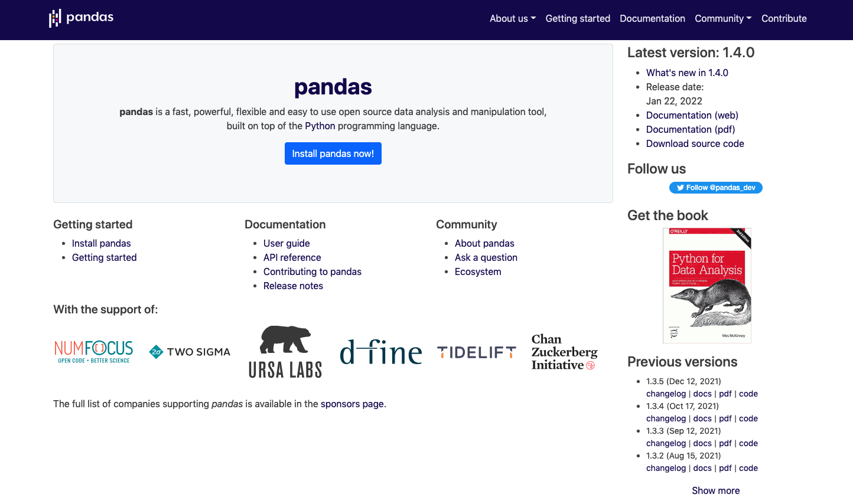Open the Two Sigma sponsor logo
This screenshot has width=853, height=504.
coord(190,352)
